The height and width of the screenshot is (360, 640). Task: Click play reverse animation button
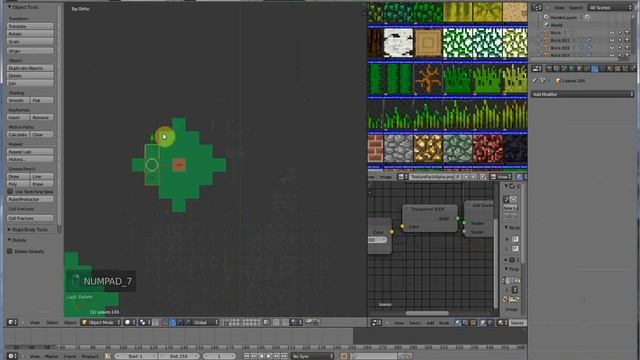coord(261,356)
